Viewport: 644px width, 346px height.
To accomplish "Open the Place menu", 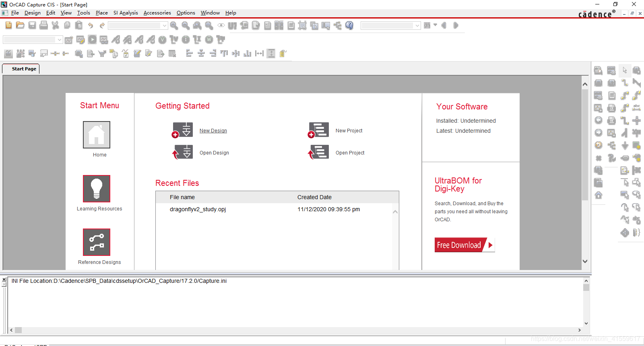I will click(102, 13).
